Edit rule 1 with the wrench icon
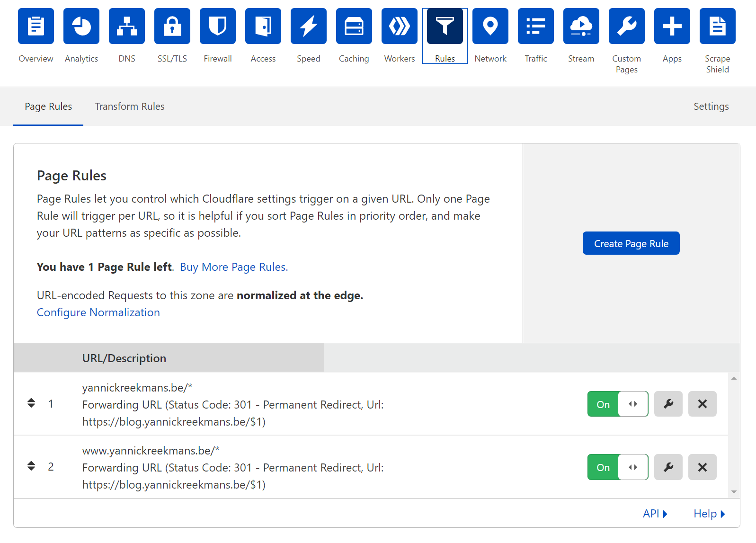 pos(668,404)
